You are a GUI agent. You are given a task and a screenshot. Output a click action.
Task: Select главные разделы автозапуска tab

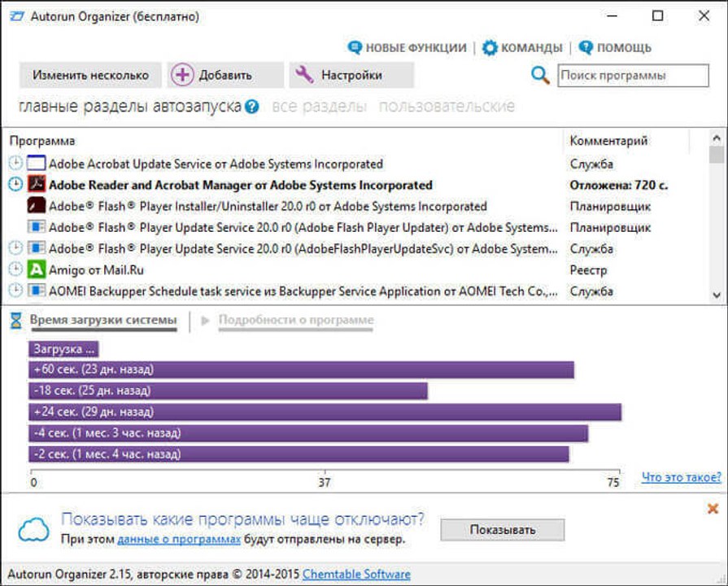(x=130, y=107)
